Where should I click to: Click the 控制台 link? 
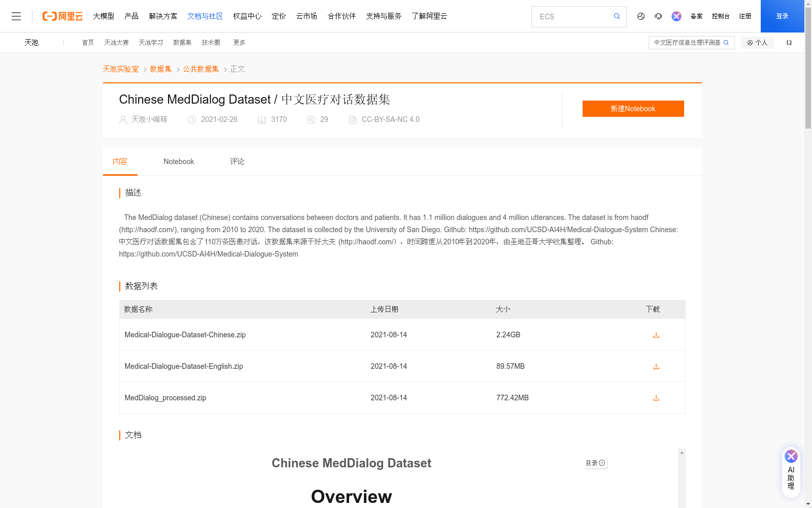(x=721, y=16)
